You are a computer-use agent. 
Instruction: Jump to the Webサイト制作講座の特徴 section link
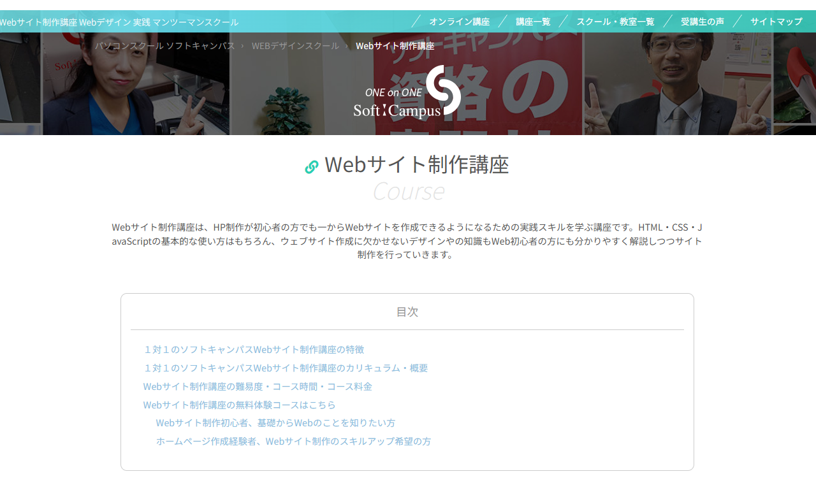[x=254, y=350]
